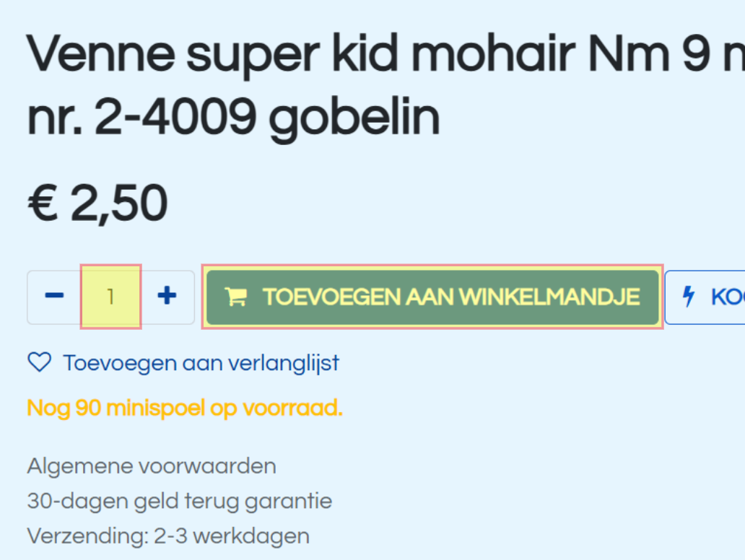
Task: Click the nr. 2-4009 gobelin heading line
Action: [x=233, y=118]
